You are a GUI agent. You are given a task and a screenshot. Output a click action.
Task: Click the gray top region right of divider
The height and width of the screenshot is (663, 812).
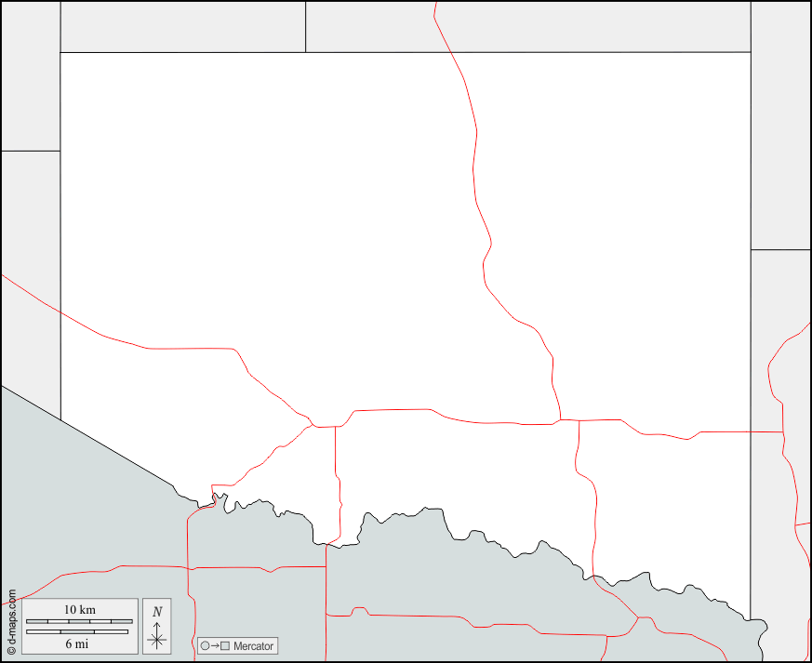pyautogui.click(x=527, y=26)
